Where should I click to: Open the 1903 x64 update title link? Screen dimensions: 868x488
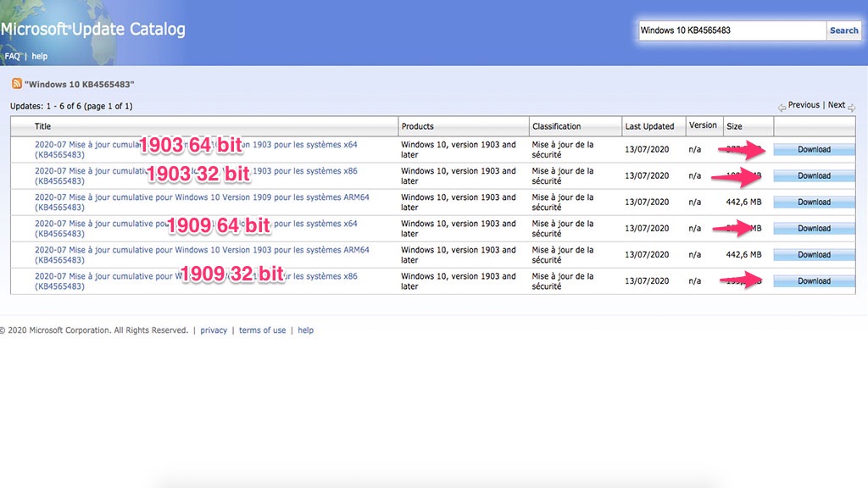point(196,149)
